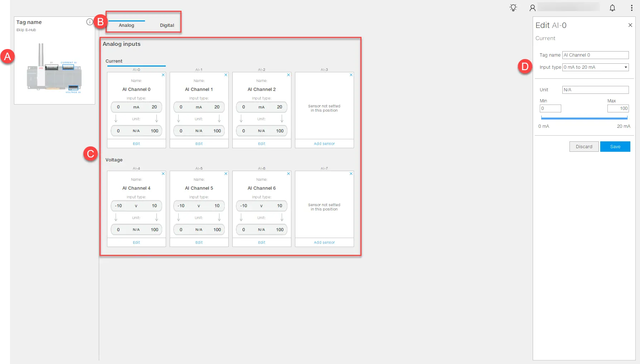
Task: Discard changes in the Edit panel
Action: [584, 147]
